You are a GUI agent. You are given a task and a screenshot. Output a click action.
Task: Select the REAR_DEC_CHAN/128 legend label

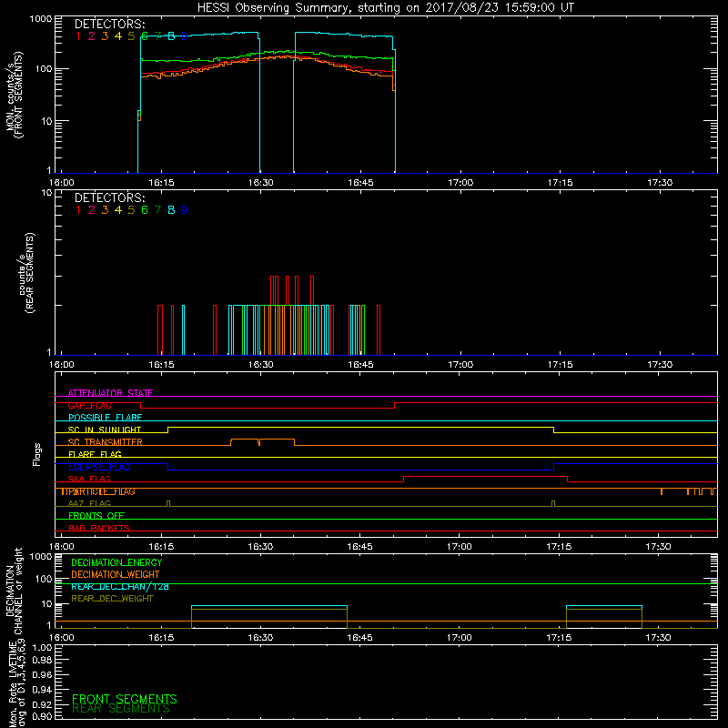coord(120,587)
